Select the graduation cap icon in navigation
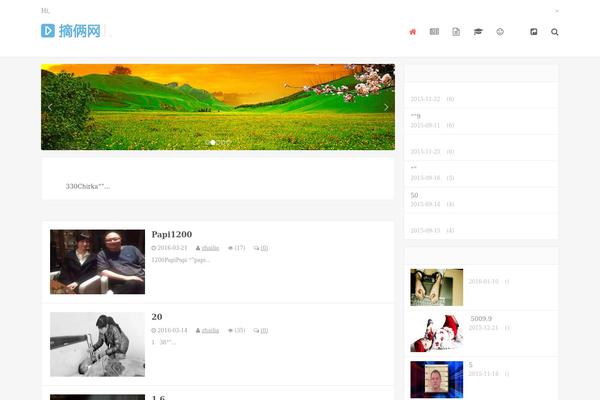The height and width of the screenshot is (400, 600). (x=478, y=32)
